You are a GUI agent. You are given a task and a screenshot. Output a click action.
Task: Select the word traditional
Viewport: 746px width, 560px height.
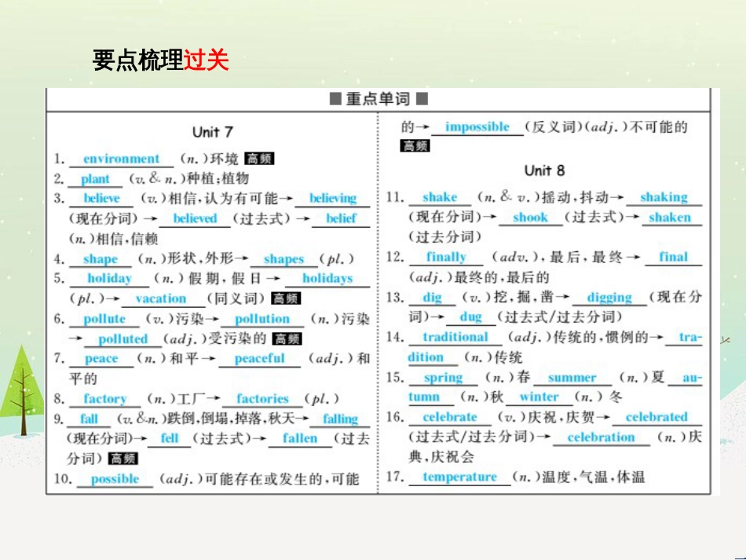tap(455, 337)
